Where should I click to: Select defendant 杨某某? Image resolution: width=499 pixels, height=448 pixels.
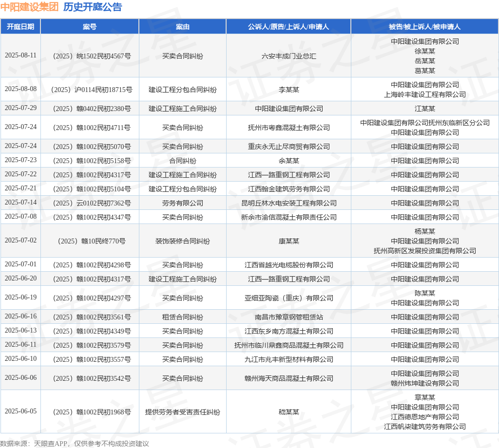425,231
